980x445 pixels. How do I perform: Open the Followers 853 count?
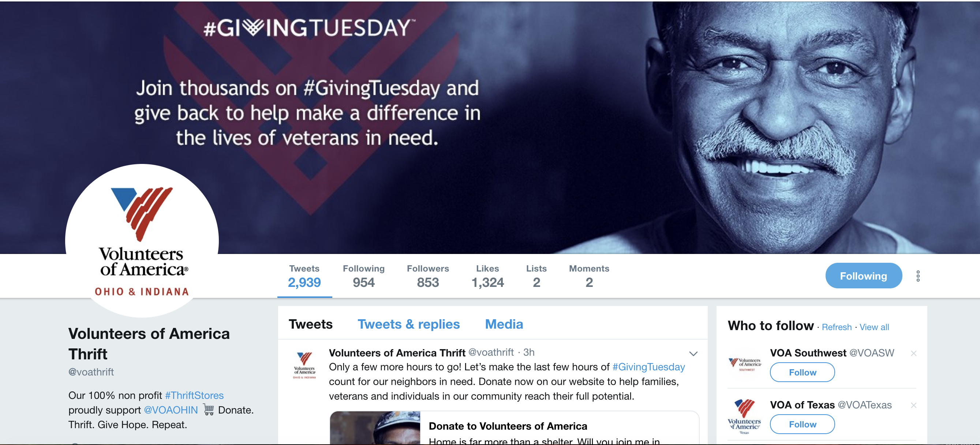pyautogui.click(x=428, y=276)
